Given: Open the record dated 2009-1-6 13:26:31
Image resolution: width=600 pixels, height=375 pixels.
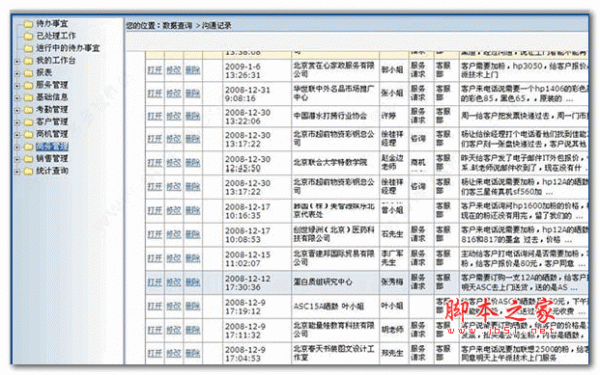Looking at the screenshot, I should (155, 70).
